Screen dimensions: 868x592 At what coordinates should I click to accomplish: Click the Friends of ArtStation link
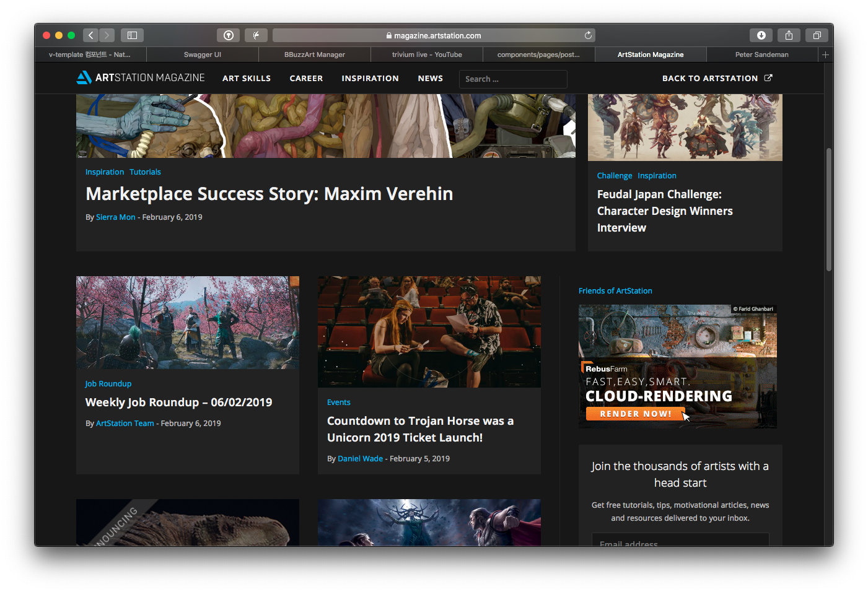coord(615,291)
